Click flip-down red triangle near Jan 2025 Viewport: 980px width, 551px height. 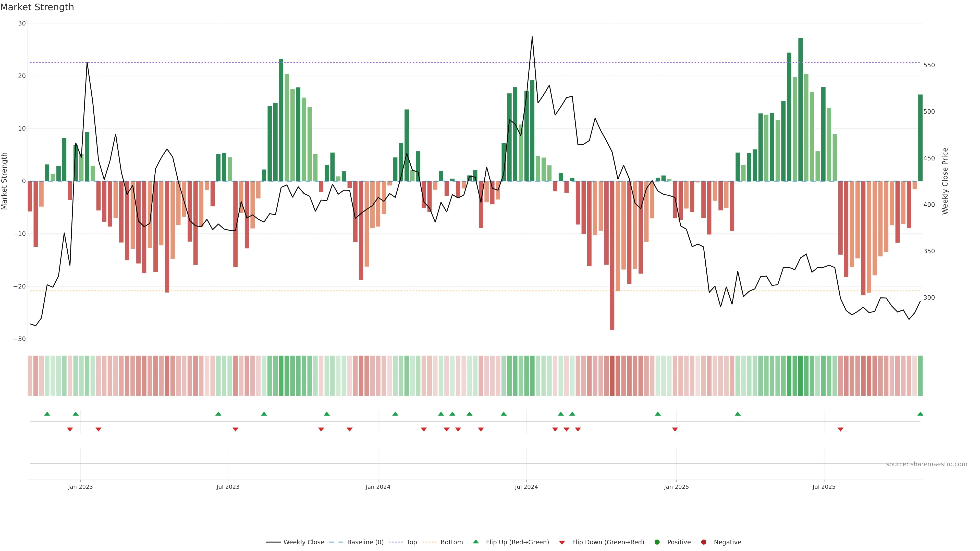coord(675,429)
